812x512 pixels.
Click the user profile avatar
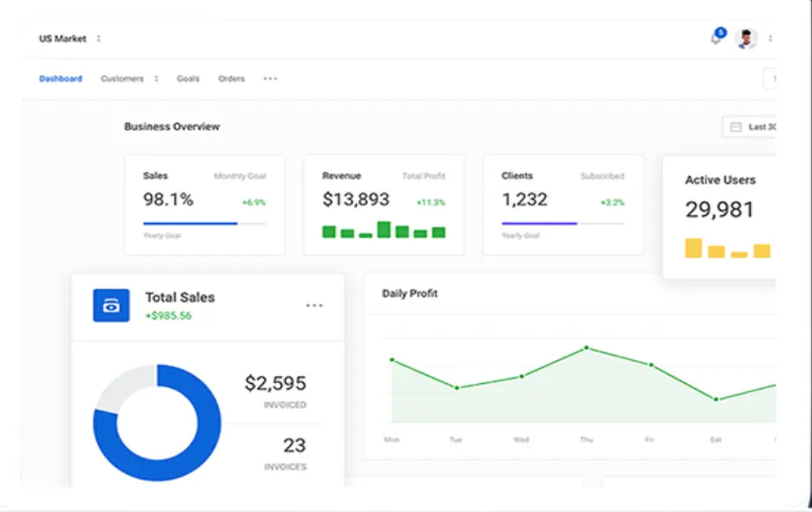coord(746,39)
